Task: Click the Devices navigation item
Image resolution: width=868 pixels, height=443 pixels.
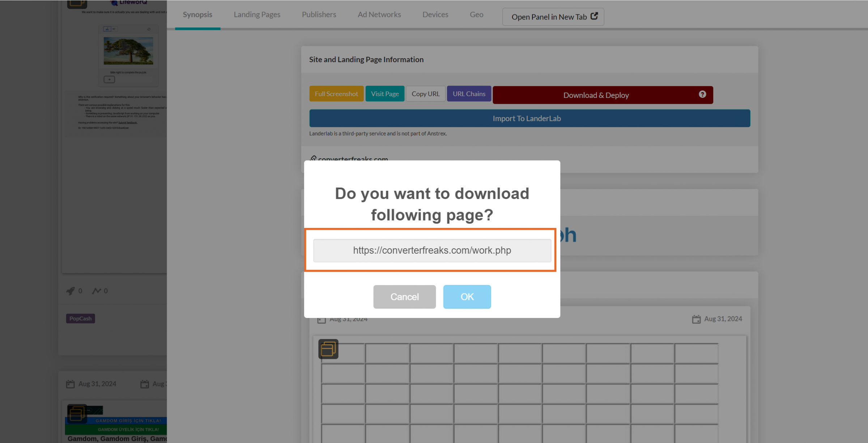Action: pos(435,14)
